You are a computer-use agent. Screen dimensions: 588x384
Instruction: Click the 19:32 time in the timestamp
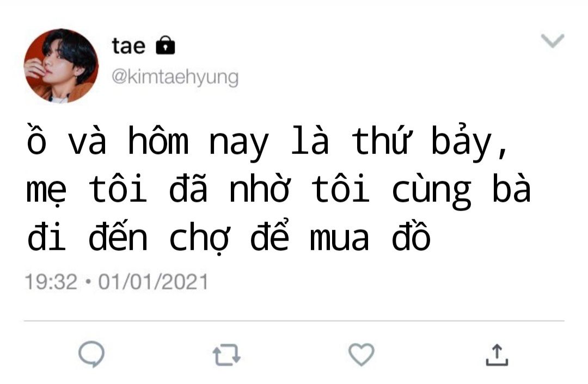click(x=51, y=282)
